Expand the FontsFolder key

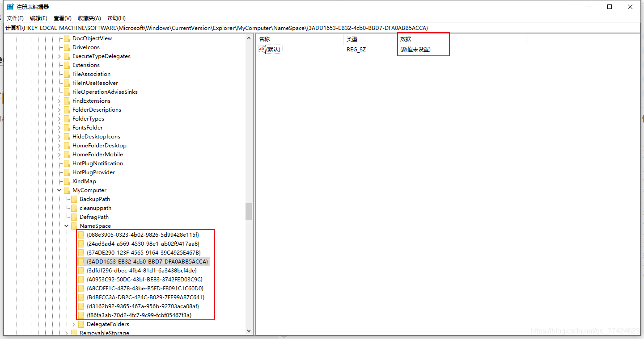click(x=59, y=128)
